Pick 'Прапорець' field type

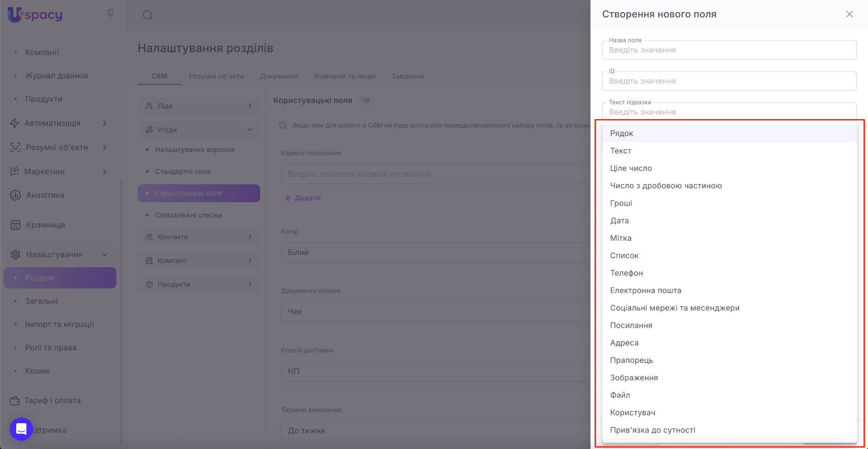coord(631,360)
